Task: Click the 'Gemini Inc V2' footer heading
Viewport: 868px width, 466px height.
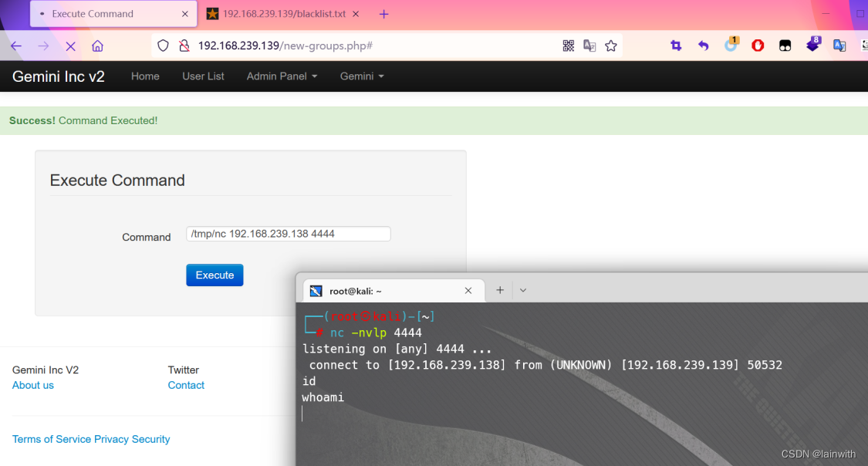Action: (x=46, y=370)
